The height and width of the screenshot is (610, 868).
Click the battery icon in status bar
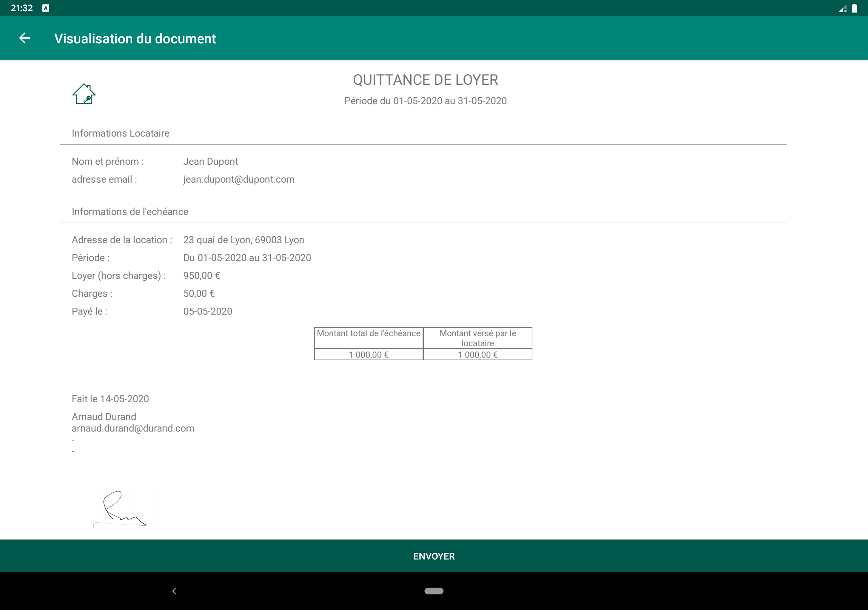(854, 8)
